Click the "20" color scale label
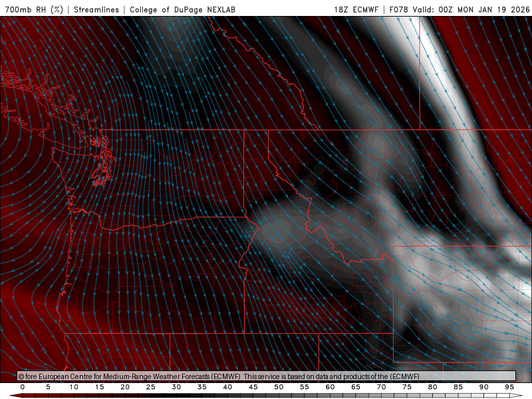This screenshot has width=532, height=399. pyautogui.click(x=125, y=387)
